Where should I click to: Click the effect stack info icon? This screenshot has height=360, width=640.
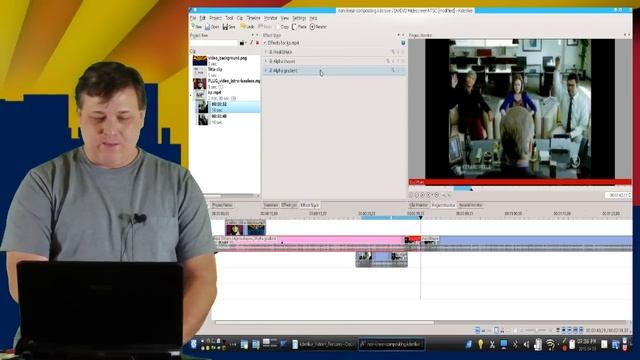403,43
